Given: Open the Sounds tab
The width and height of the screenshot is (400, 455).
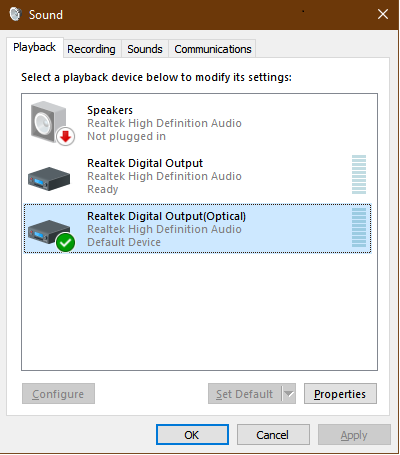Looking at the screenshot, I should point(145,49).
